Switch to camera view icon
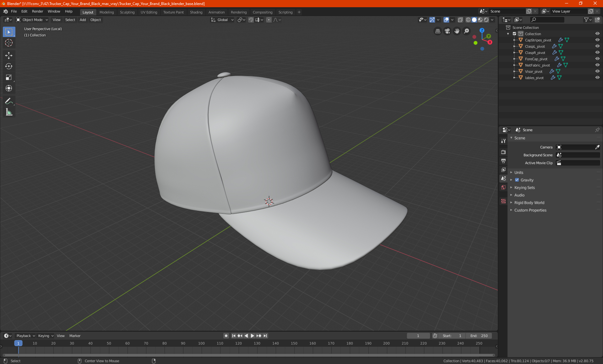Screen dimensions: 603x364 (x=447, y=31)
